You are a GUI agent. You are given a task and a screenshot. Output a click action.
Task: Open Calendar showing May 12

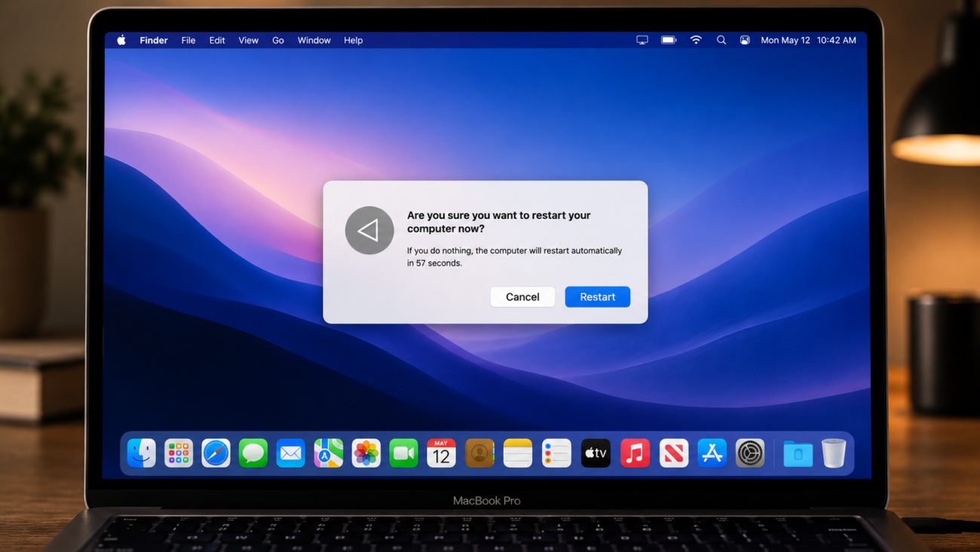pyautogui.click(x=441, y=453)
